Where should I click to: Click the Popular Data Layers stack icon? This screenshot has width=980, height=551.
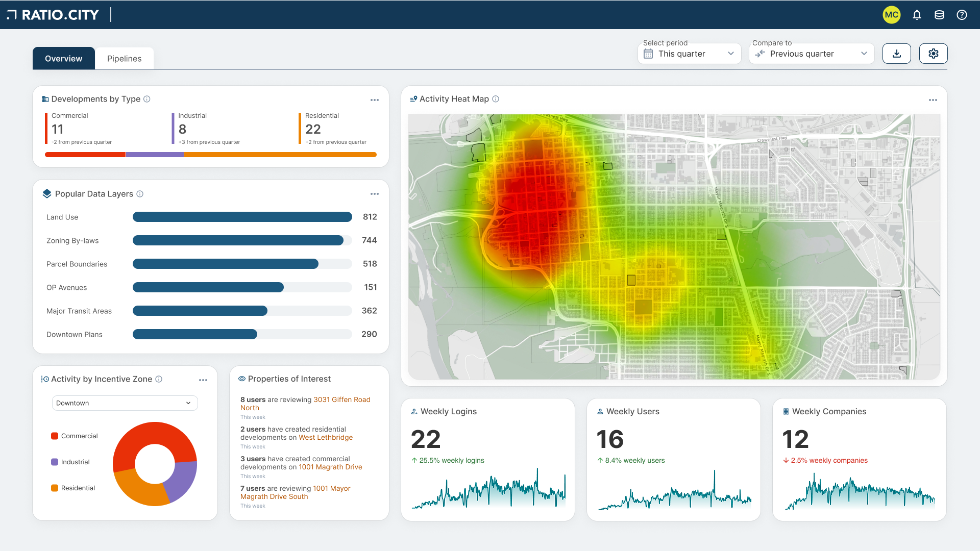[47, 194]
